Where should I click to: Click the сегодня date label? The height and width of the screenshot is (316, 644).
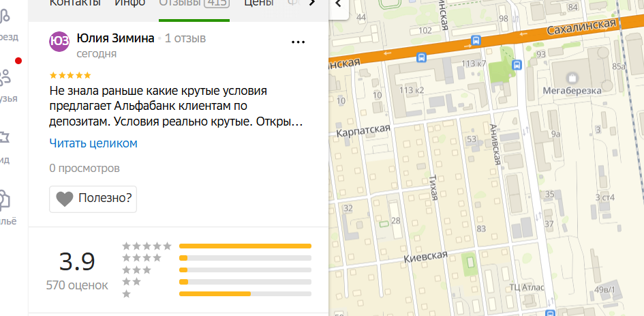[97, 54]
